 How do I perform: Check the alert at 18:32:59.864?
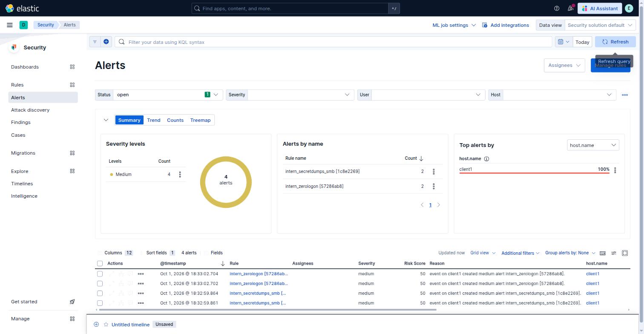coord(100,294)
